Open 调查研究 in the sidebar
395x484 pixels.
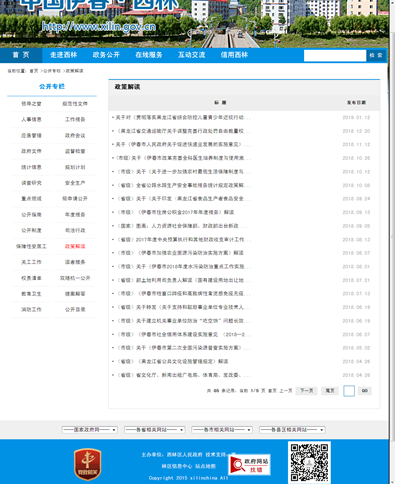point(31,183)
